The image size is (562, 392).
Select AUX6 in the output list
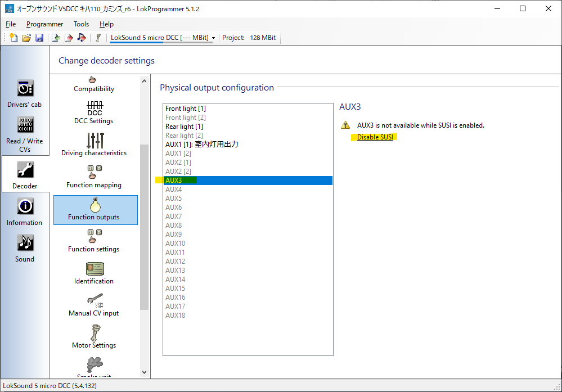click(248, 208)
